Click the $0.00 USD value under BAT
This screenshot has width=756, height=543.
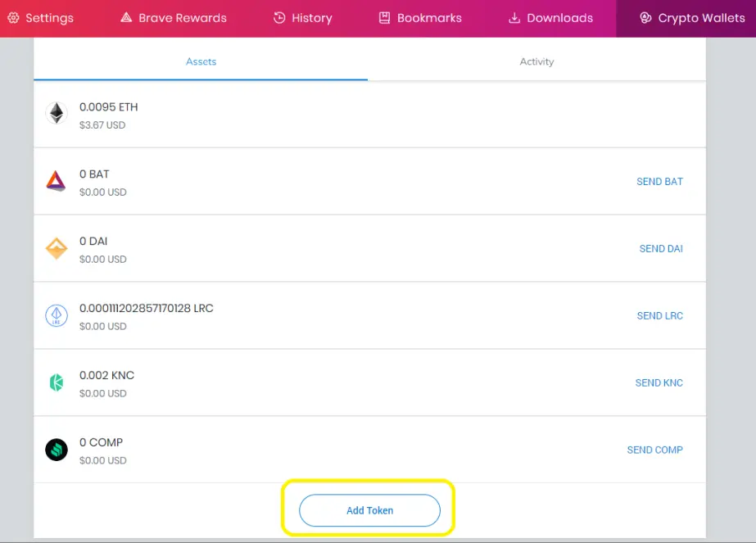tap(102, 192)
